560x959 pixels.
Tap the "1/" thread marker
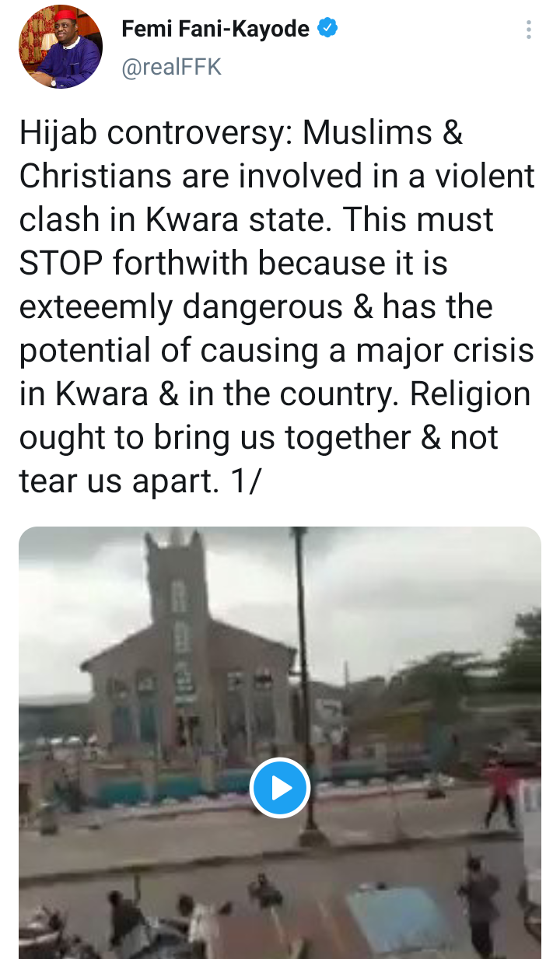247,481
